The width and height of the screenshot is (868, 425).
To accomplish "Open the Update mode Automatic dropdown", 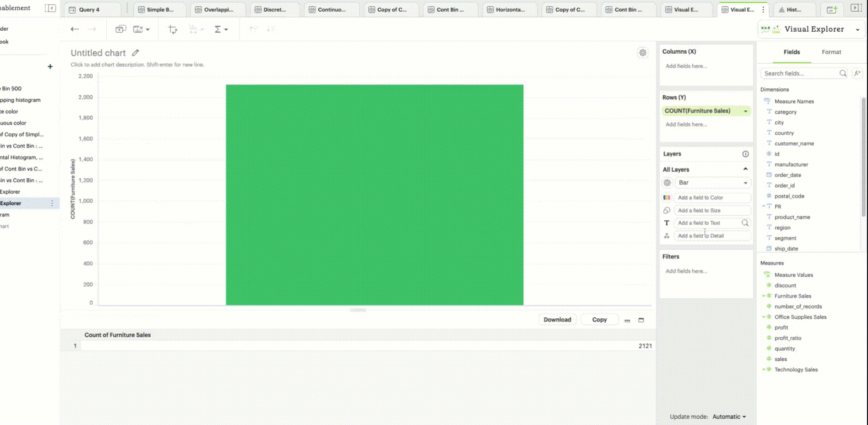I will 729,417.
